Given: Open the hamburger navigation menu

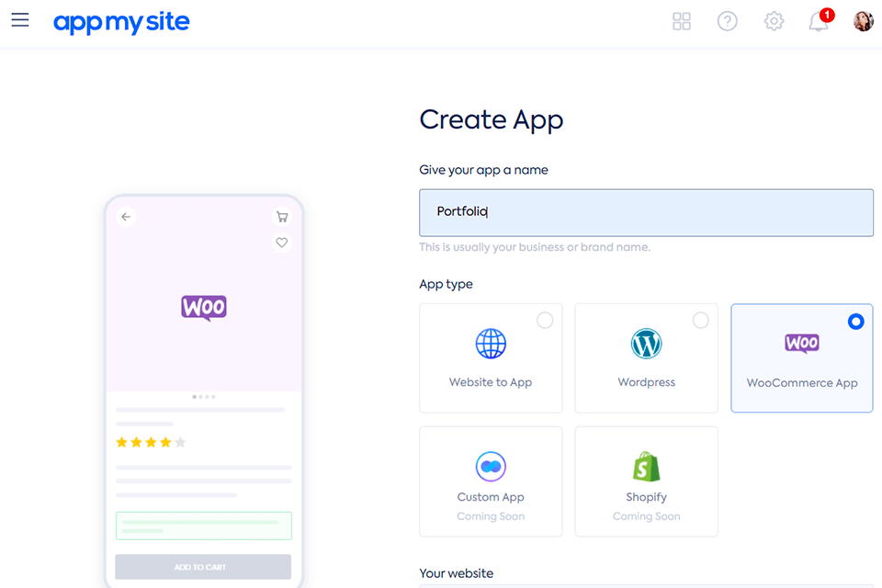Looking at the screenshot, I should pos(20,20).
